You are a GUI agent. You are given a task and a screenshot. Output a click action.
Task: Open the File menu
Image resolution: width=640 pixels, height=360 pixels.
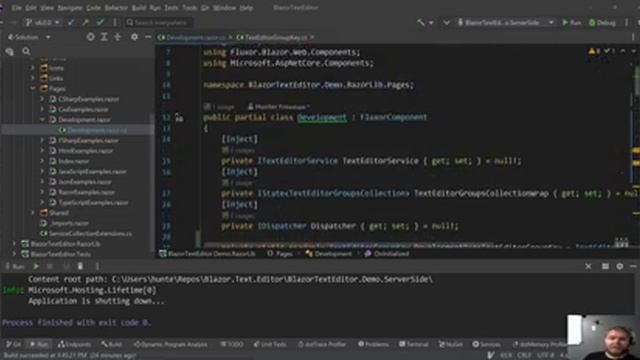16,8
